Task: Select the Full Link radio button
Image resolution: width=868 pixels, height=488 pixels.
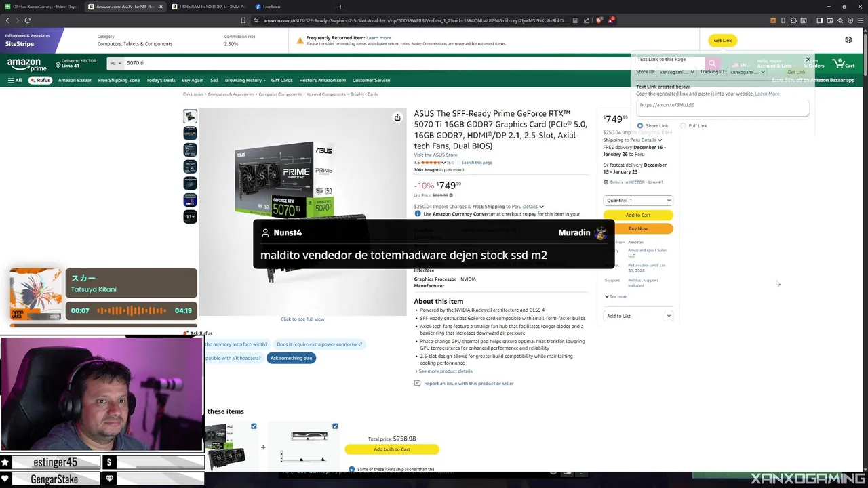Action: [683, 126]
